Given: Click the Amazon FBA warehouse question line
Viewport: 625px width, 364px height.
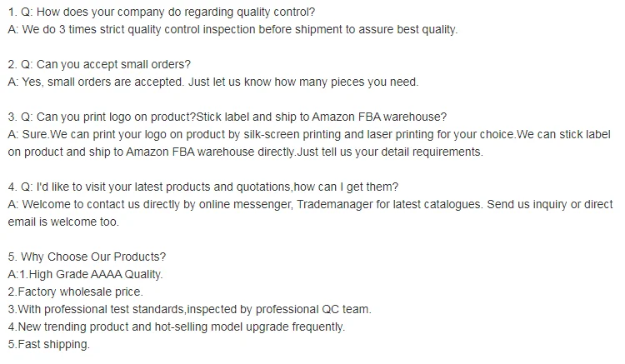Looking at the screenshot, I should click(227, 117).
